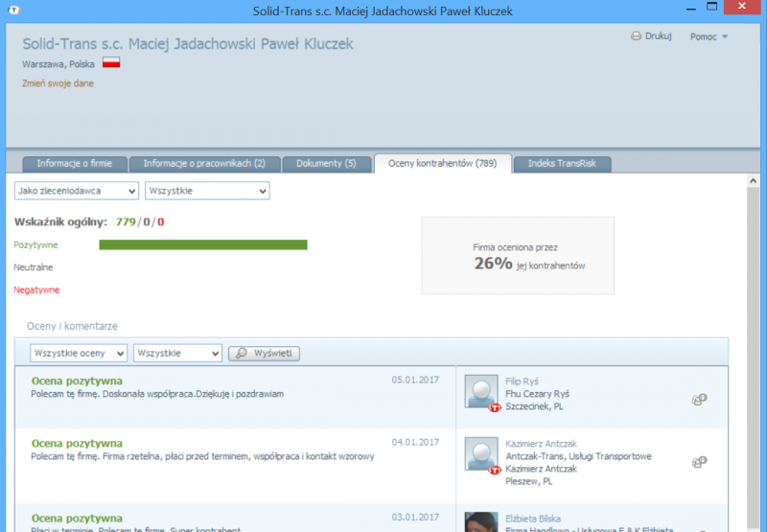Click the Warszawa, Polska location text
The width and height of the screenshot is (767, 532).
click(58, 64)
